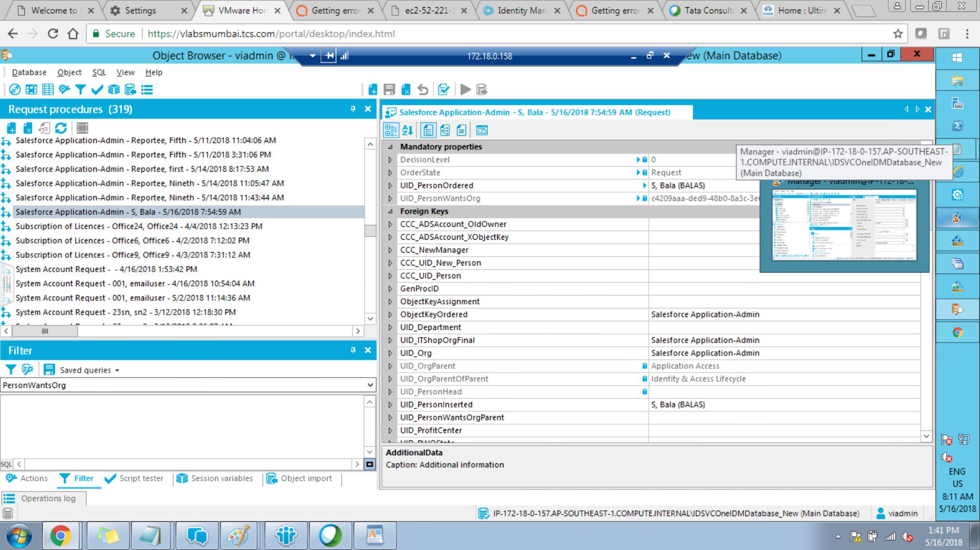Screen dimensions: 980x550
Task: Click the new item icon in Request procedures toolbar
Action: [11, 128]
